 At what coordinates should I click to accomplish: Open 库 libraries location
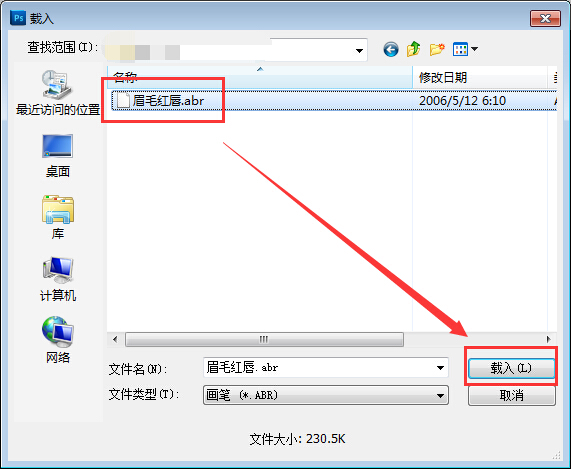point(58,217)
